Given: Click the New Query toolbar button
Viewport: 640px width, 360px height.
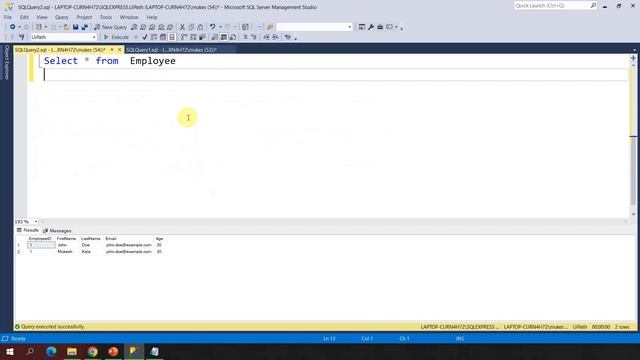Looking at the screenshot, I should tap(110, 27).
